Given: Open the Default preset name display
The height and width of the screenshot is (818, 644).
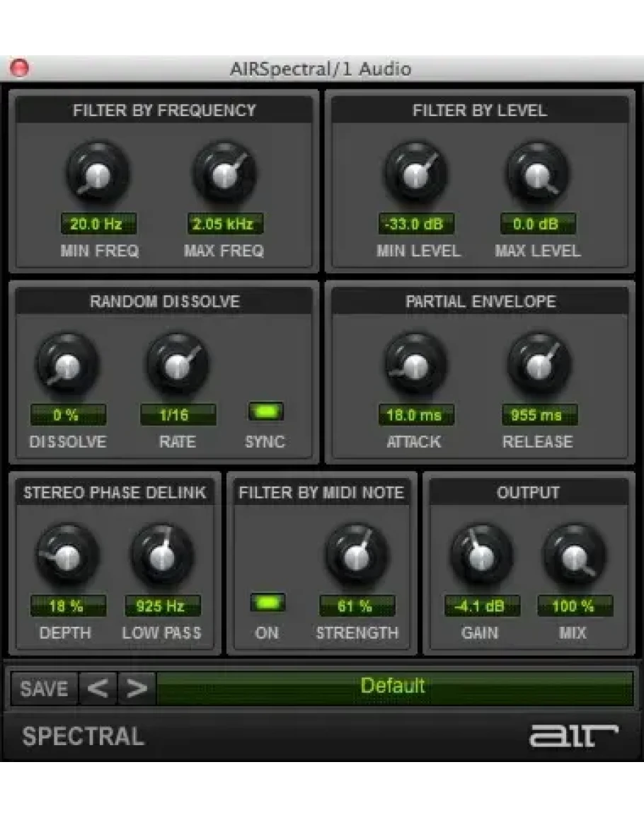Looking at the screenshot, I should 394,688.
